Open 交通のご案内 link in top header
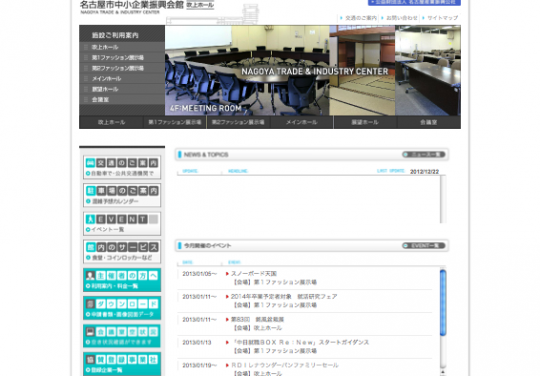 pos(358,18)
